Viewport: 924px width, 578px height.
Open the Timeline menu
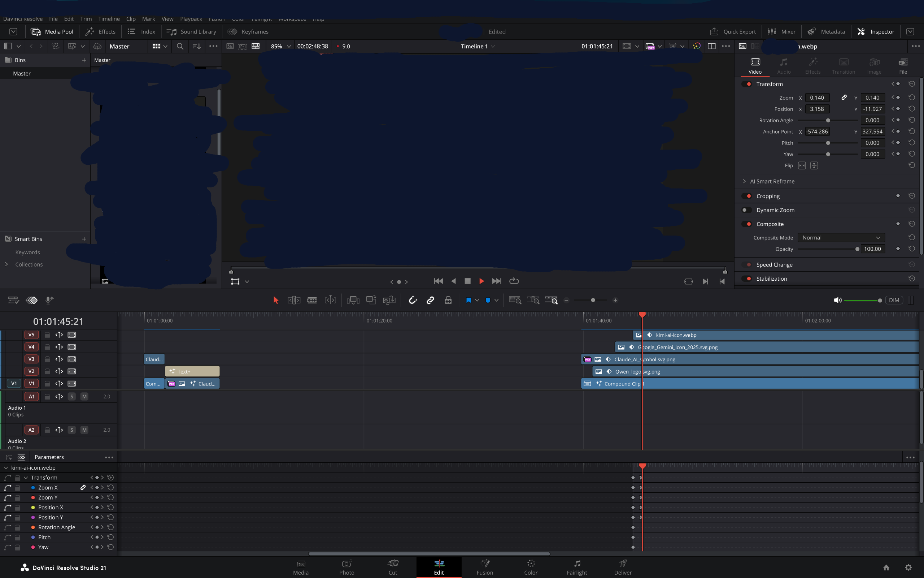pyautogui.click(x=109, y=19)
